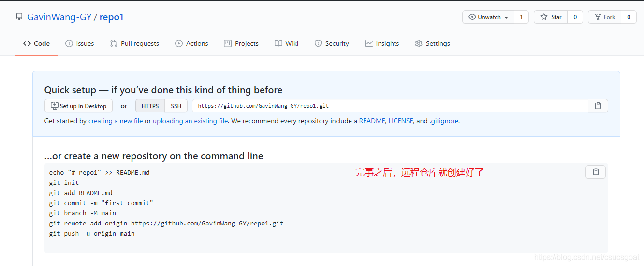The image size is (644, 266).
Task: Open the README recommendation link
Action: click(372, 121)
